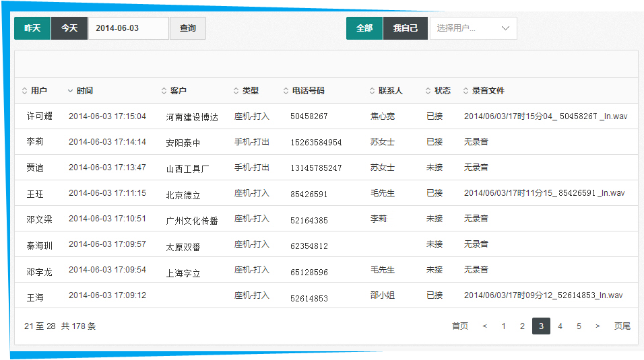Viewport: 644px width, 360px height.
Task: Click sort icon beside 客户 column header
Action: click(x=164, y=91)
